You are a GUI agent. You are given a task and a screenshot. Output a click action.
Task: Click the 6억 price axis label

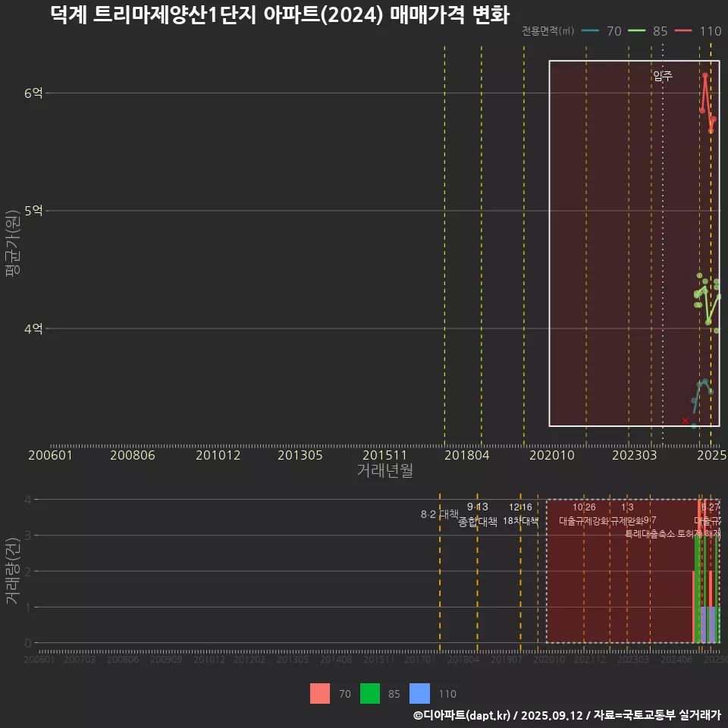pyautogui.click(x=33, y=93)
